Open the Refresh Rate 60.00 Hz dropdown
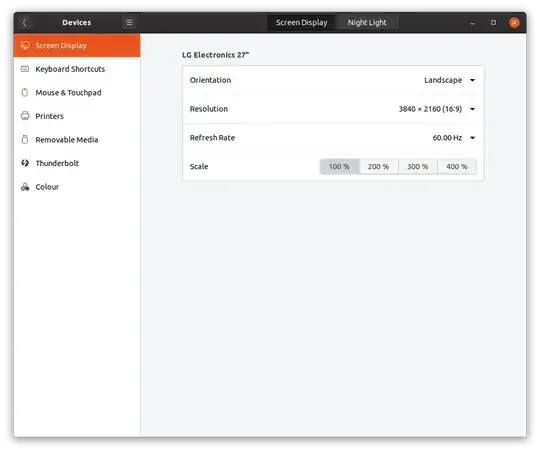Screen dimensions: 540x452 (x=454, y=138)
